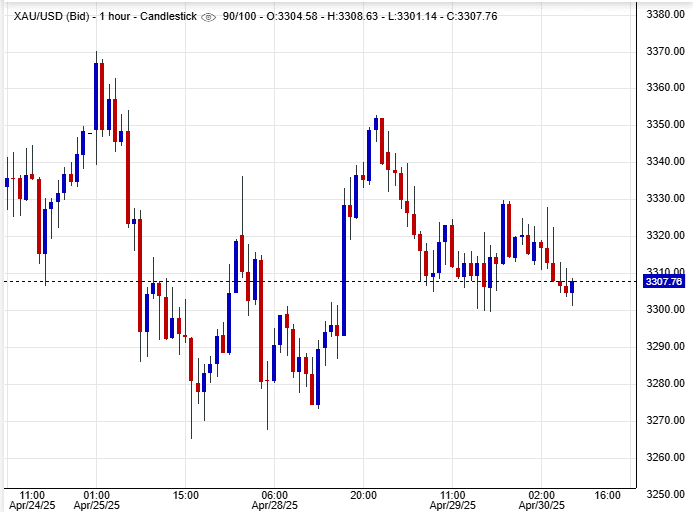
Task: Click the 06:00 Apr/28/25 time axis label
Action: [x=274, y=501]
